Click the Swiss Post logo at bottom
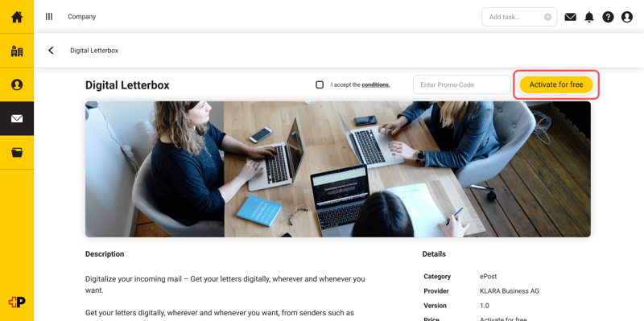 pyautogui.click(x=17, y=302)
